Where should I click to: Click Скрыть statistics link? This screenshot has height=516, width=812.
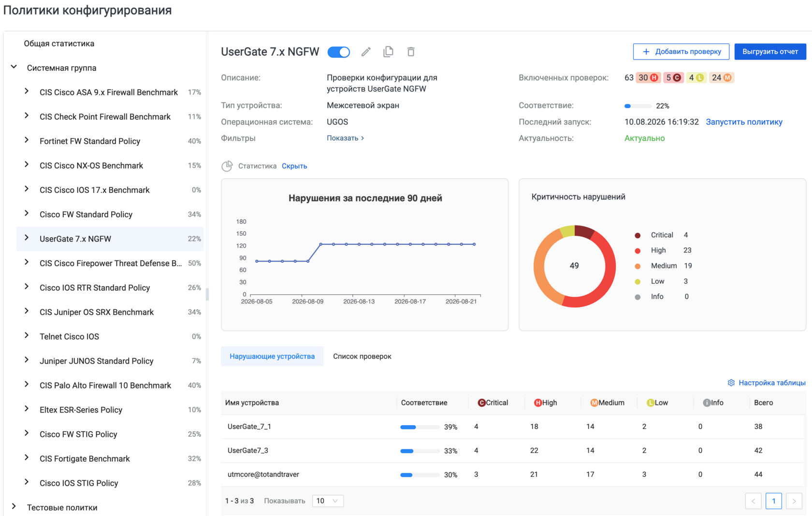click(x=294, y=166)
